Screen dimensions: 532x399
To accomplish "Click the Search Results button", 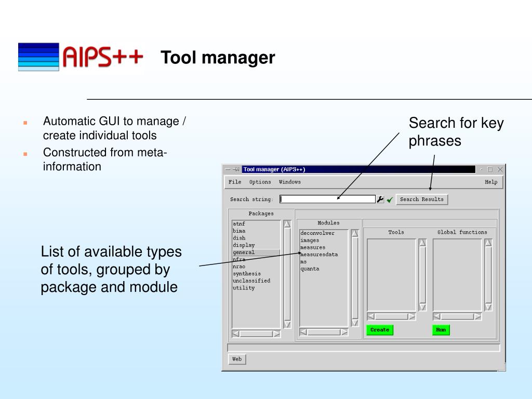I will pyautogui.click(x=422, y=199).
